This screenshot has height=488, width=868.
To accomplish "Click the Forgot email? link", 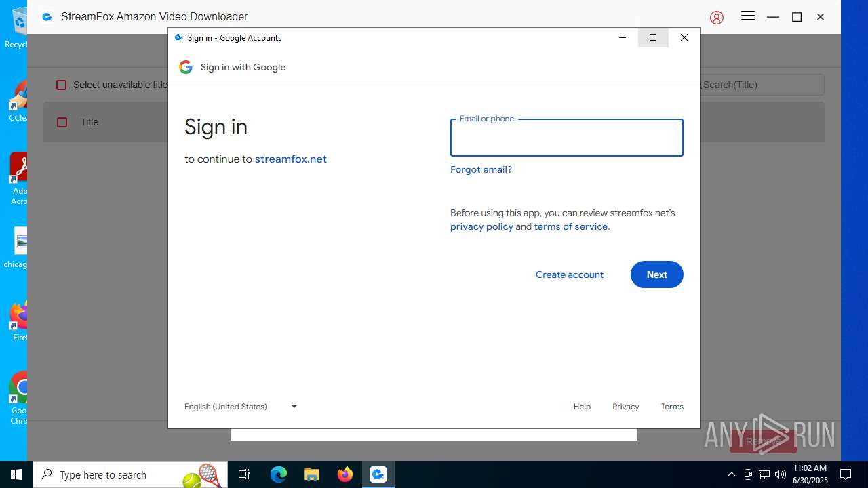I will pyautogui.click(x=481, y=169).
